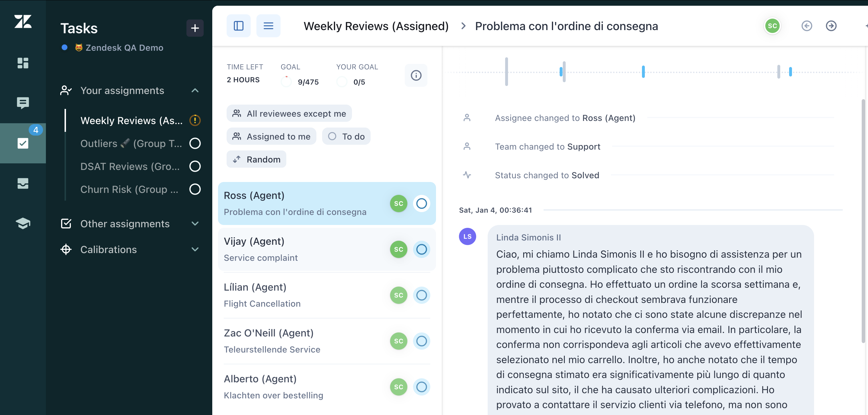This screenshot has height=415, width=868.
Task: Click the plus button next to Tasks
Action: [x=195, y=28]
